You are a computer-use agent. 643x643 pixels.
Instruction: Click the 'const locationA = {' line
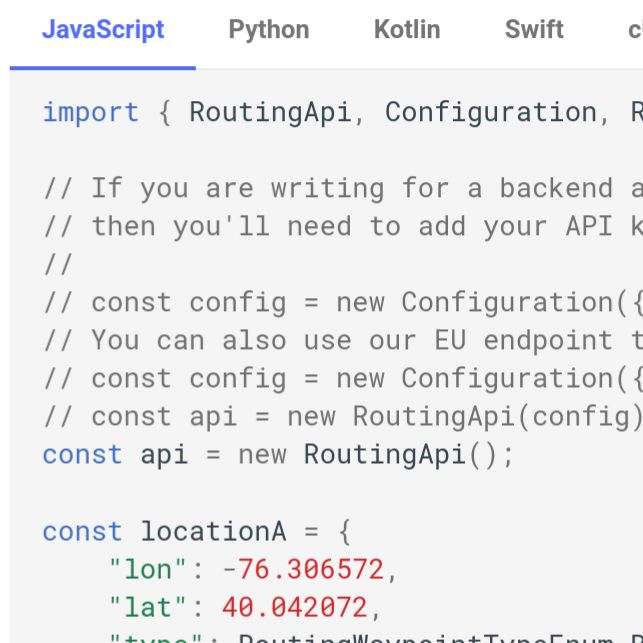pyautogui.click(x=197, y=531)
